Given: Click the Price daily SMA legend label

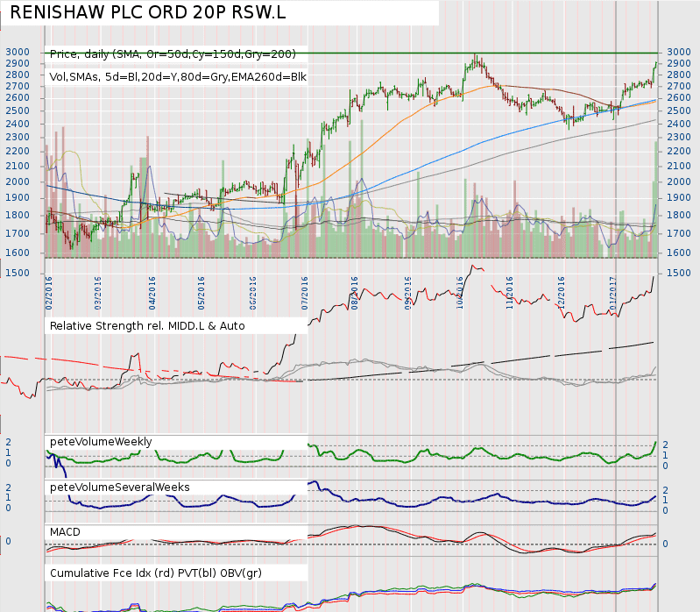Looking at the screenshot, I should pyautogui.click(x=173, y=54).
